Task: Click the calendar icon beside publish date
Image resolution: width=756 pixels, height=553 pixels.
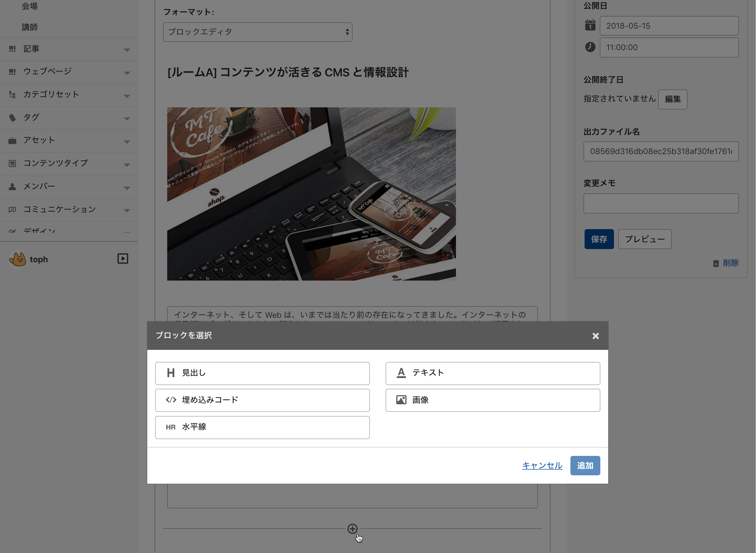Action: pyautogui.click(x=590, y=25)
